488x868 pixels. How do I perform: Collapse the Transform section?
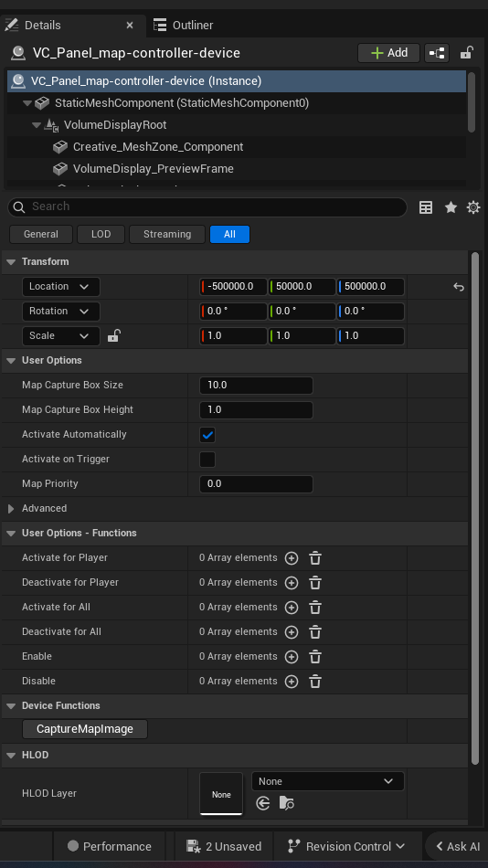point(11,262)
